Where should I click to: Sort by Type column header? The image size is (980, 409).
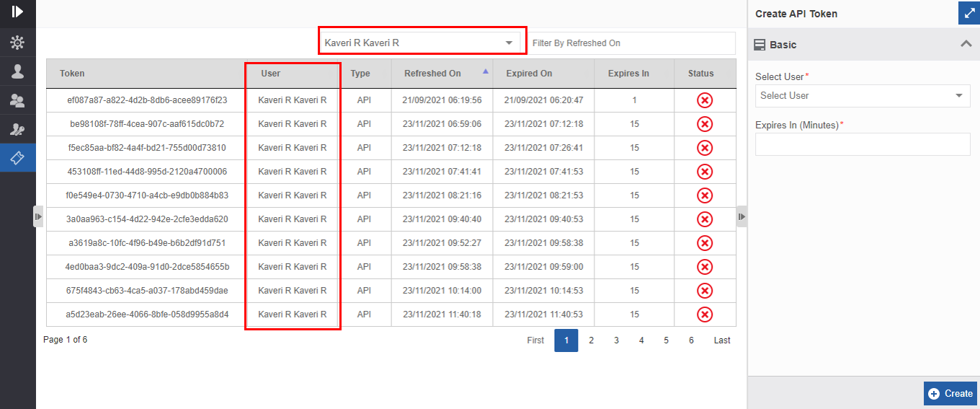pos(366,74)
